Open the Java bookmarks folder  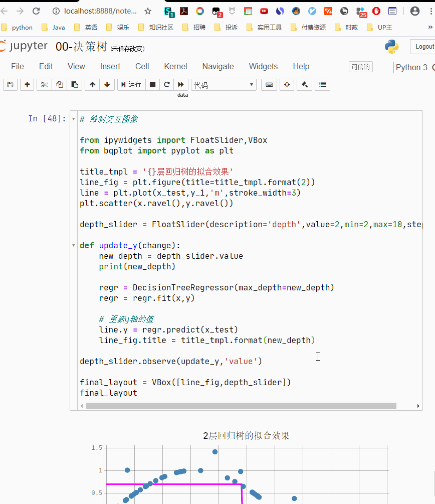(53, 27)
